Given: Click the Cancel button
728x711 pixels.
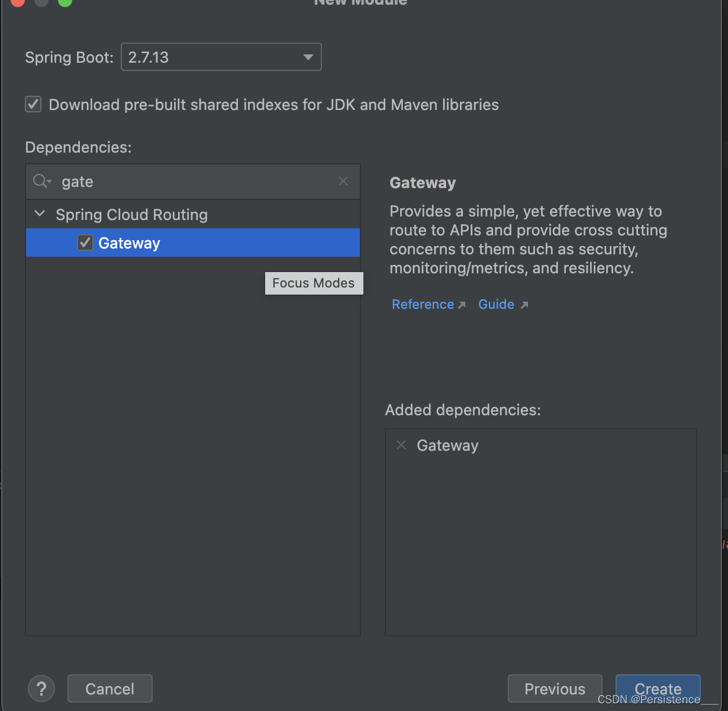Looking at the screenshot, I should [110, 689].
